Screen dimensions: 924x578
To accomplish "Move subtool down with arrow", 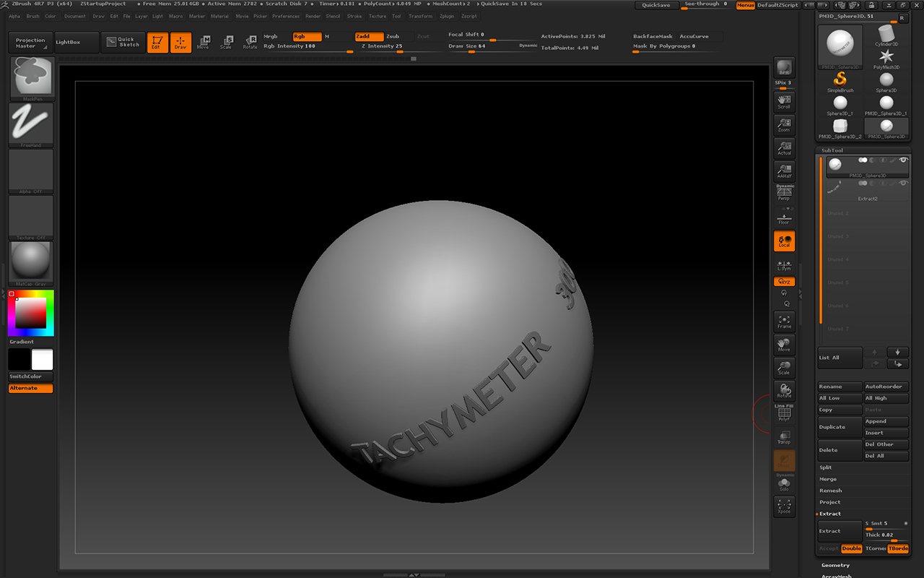I will click(897, 352).
